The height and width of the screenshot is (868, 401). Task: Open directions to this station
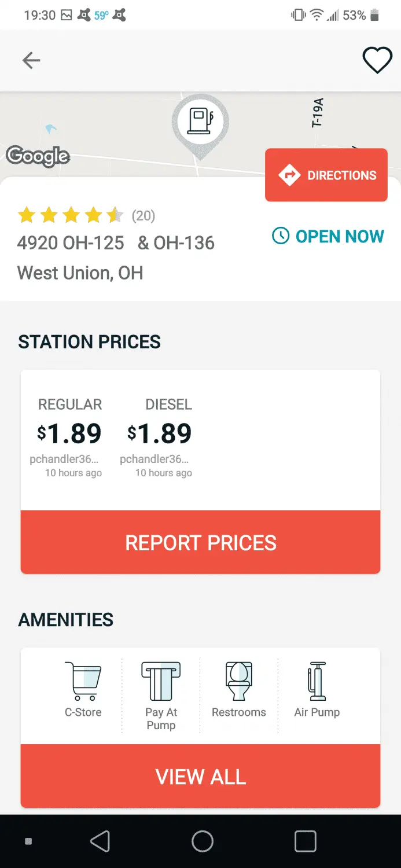(x=326, y=175)
